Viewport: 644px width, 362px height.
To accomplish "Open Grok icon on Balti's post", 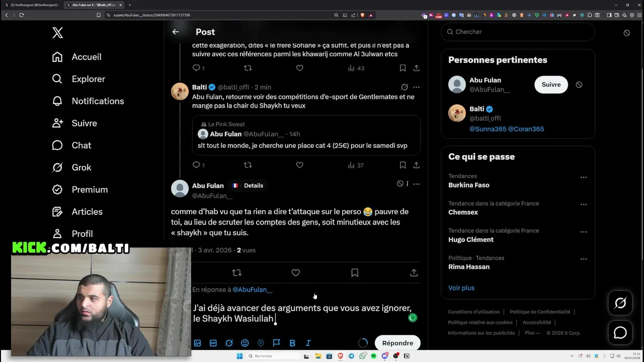I will [x=405, y=87].
